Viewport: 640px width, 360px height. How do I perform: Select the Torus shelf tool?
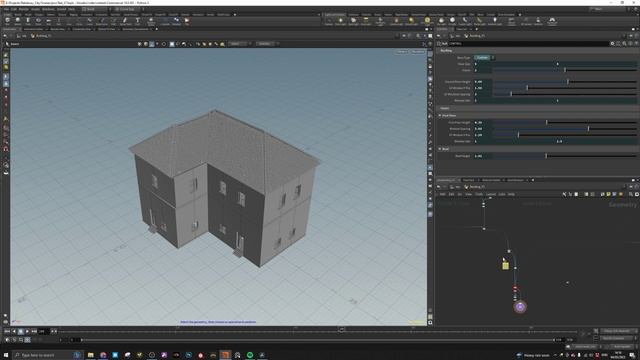pos(38,20)
